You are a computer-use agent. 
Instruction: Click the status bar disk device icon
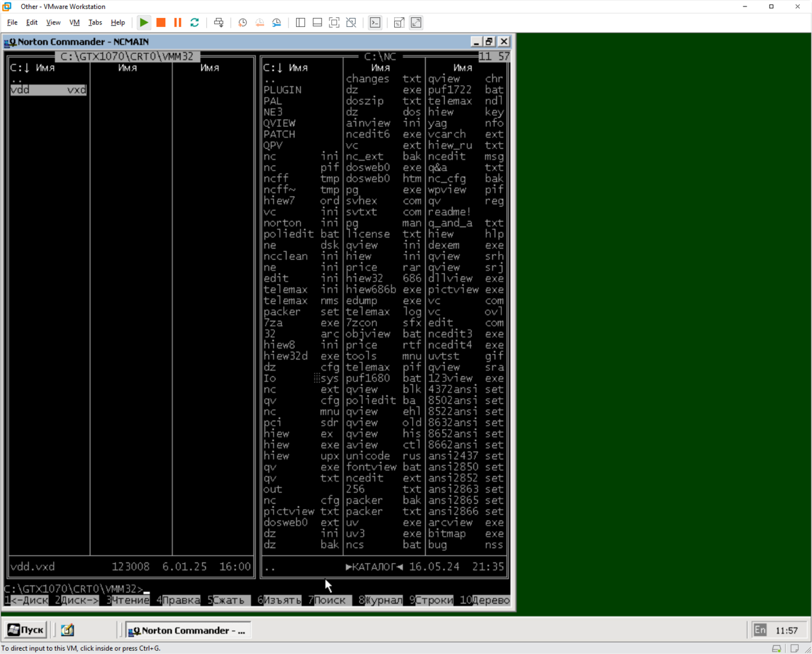(x=776, y=648)
